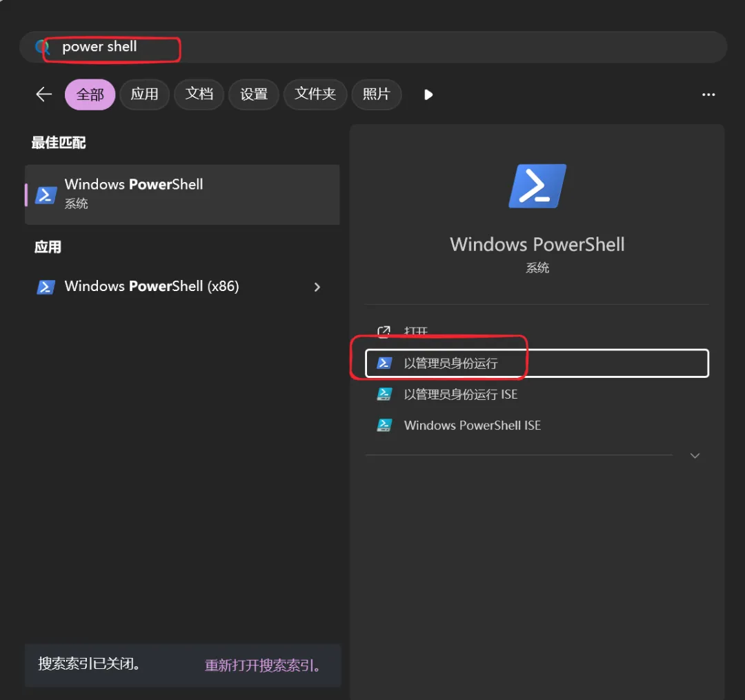Image resolution: width=745 pixels, height=700 pixels.
Task: Switch to the 应用 filter tab
Action: (x=144, y=94)
